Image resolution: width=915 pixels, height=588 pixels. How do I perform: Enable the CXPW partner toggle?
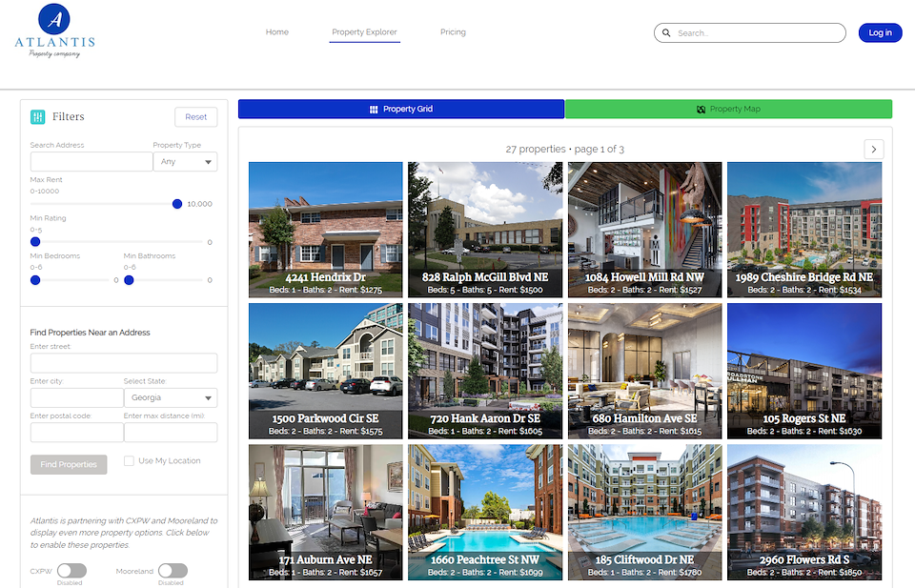tap(71, 571)
